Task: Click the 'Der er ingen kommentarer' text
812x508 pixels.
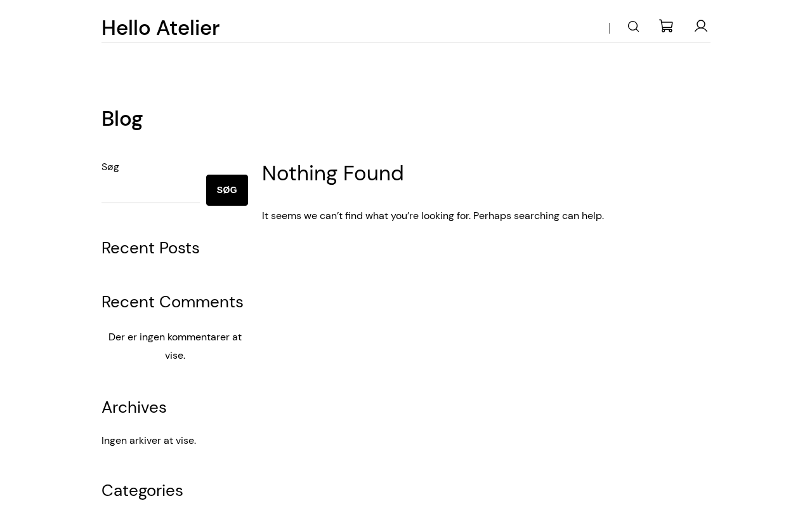Action: coord(175,337)
